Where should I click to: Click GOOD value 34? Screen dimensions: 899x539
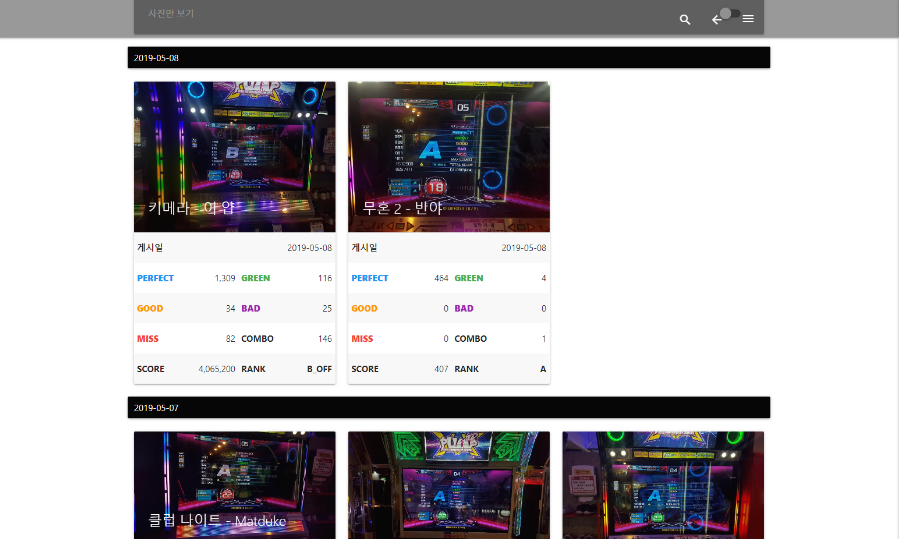(230, 308)
